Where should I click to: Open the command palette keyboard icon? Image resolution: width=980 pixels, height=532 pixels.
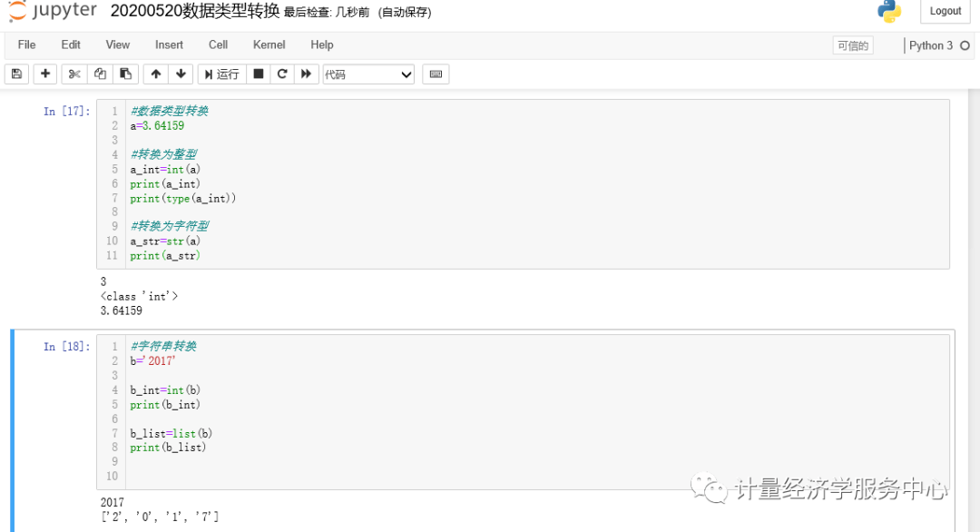pos(436,74)
